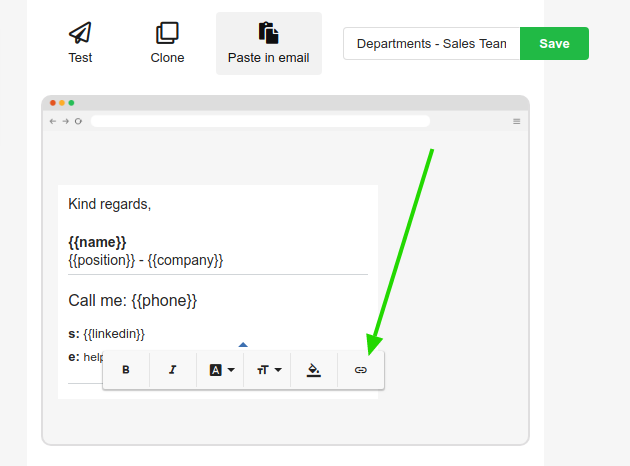Open the font size dropdown

267,370
